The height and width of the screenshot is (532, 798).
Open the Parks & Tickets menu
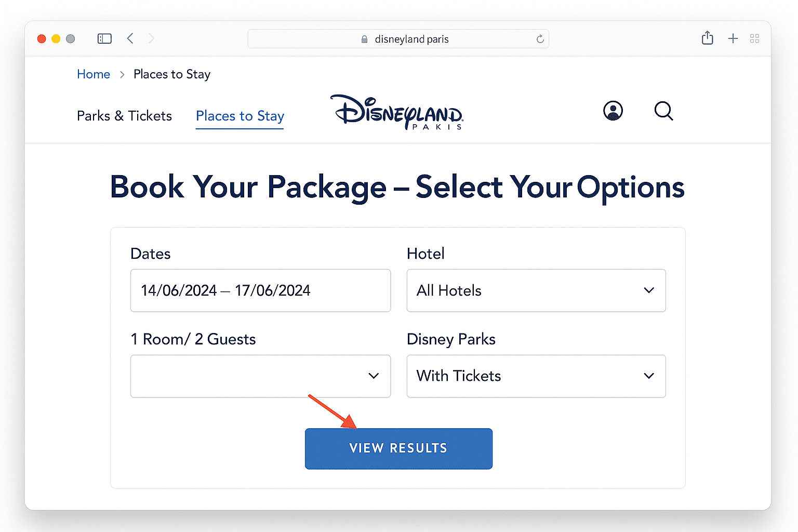[x=124, y=116]
